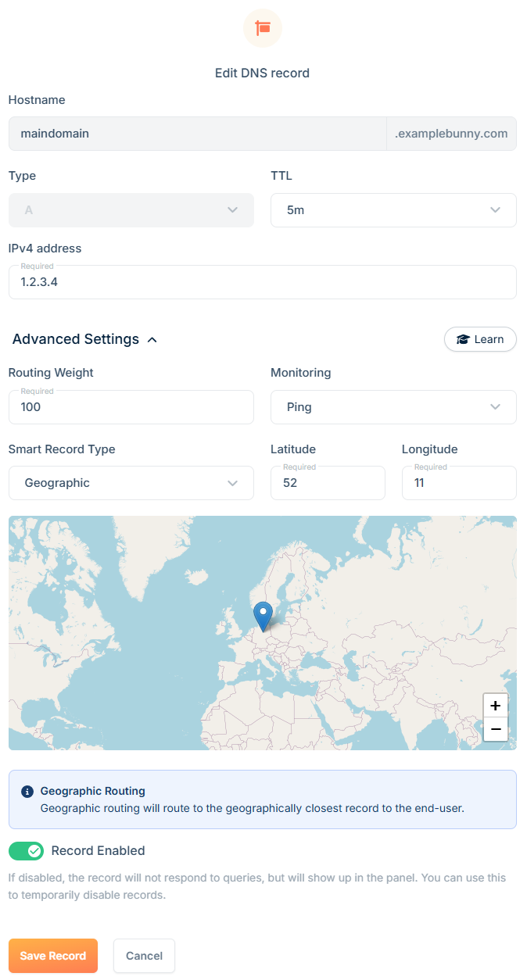The width and height of the screenshot is (527, 980).
Task: Open the Learn help resource
Action: [480, 339]
